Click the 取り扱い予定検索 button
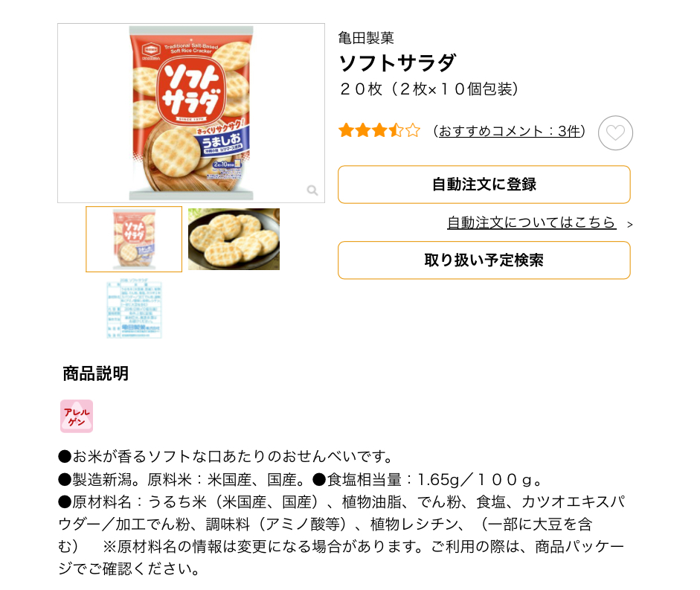 coord(484,260)
